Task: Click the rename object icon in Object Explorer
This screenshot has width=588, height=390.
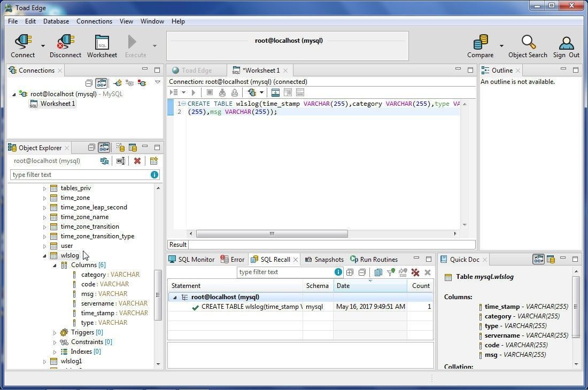Action: [120, 161]
